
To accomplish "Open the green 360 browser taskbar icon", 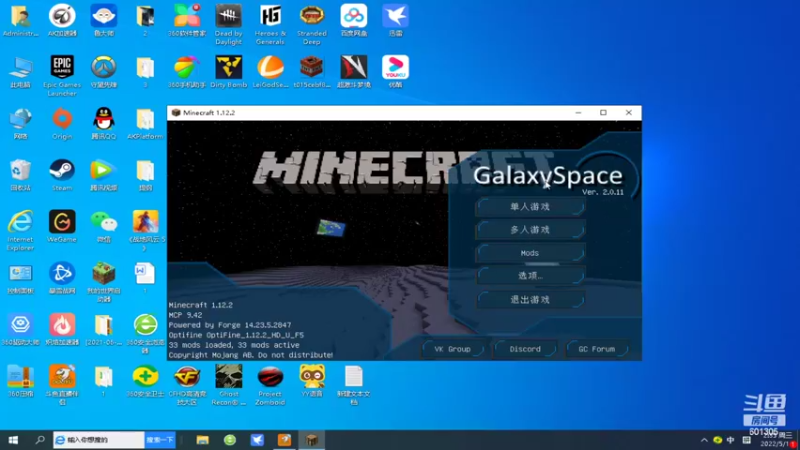I will [230, 440].
